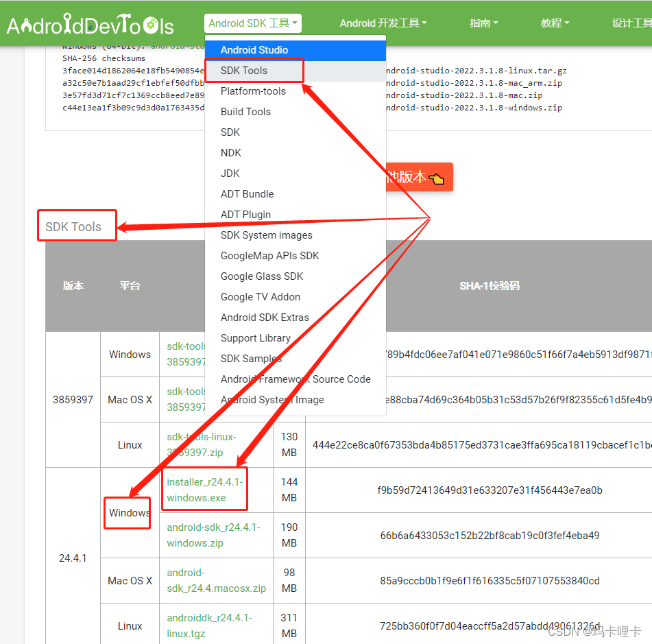Image resolution: width=652 pixels, height=644 pixels.
Task: Select ADT Bundle menu entry
Action: pyautogui.click(x=295, y=194)
